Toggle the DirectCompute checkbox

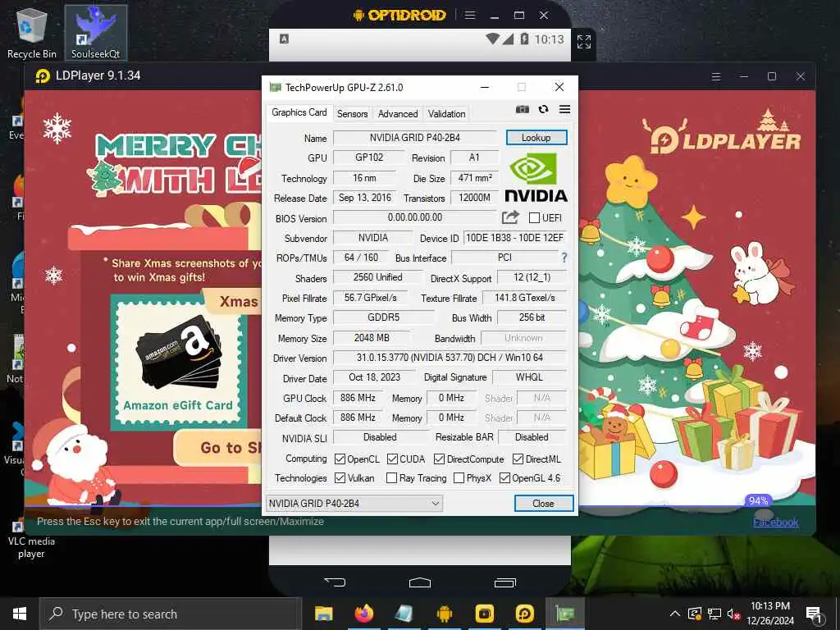pos(440,459)
